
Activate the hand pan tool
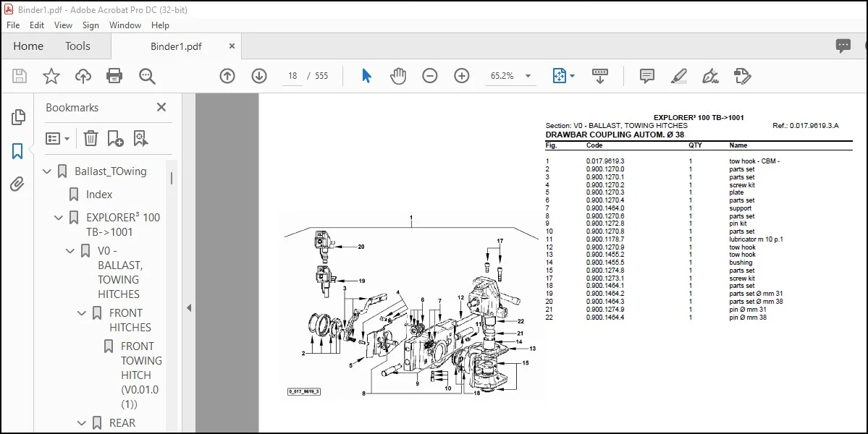[x=398, y=76]
